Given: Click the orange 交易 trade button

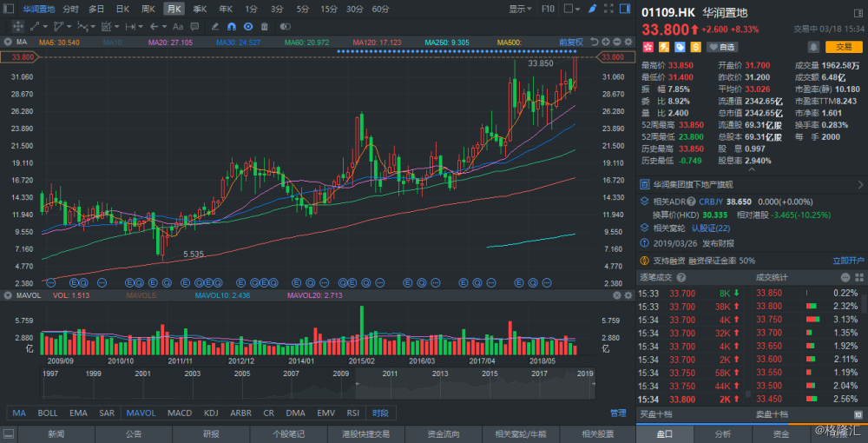Looking at the screenshot, I should coord(844,47).
